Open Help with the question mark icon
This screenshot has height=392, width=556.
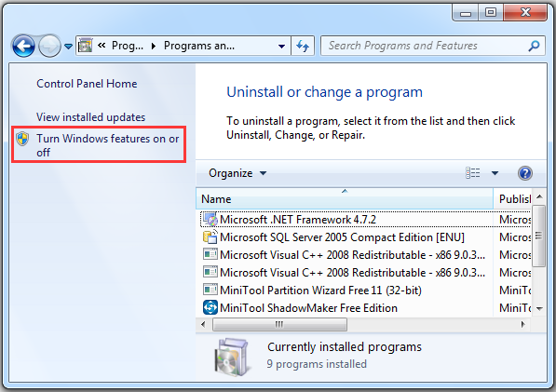524,173
